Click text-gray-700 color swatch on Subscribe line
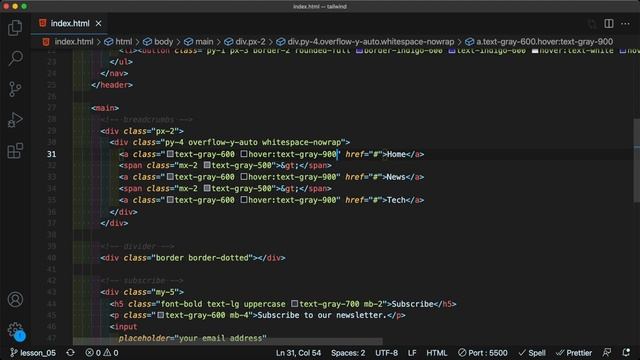Image resolution: width=640 pixels, height=360 pixels. tap(294, 304)
